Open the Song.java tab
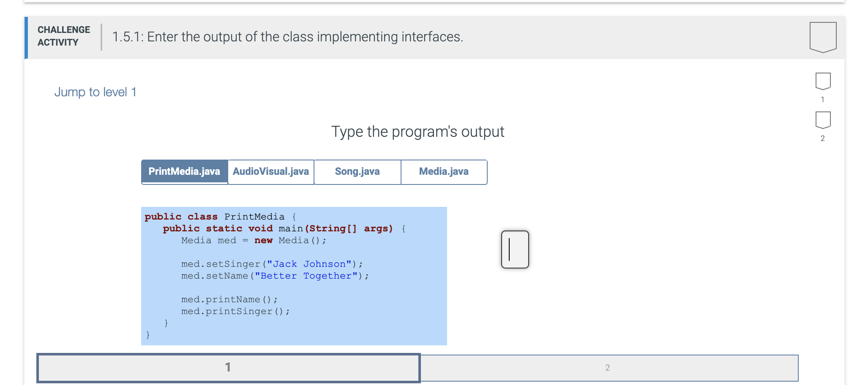 [357, 172]
